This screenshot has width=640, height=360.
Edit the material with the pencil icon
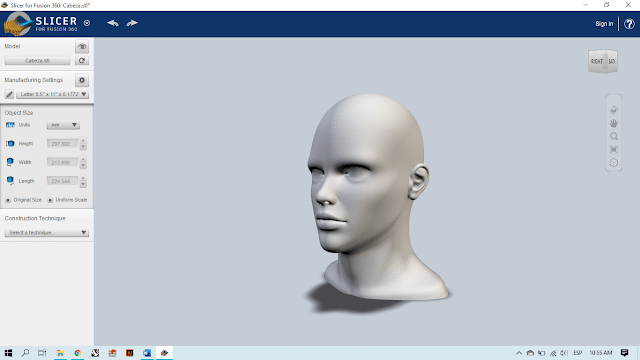click(x=9, y=94)
